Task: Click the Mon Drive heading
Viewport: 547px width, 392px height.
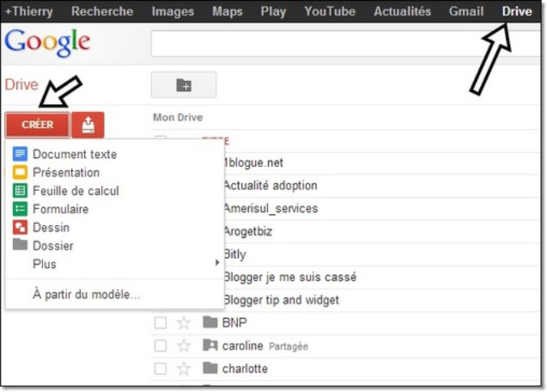Action: [x=178, y=117]
